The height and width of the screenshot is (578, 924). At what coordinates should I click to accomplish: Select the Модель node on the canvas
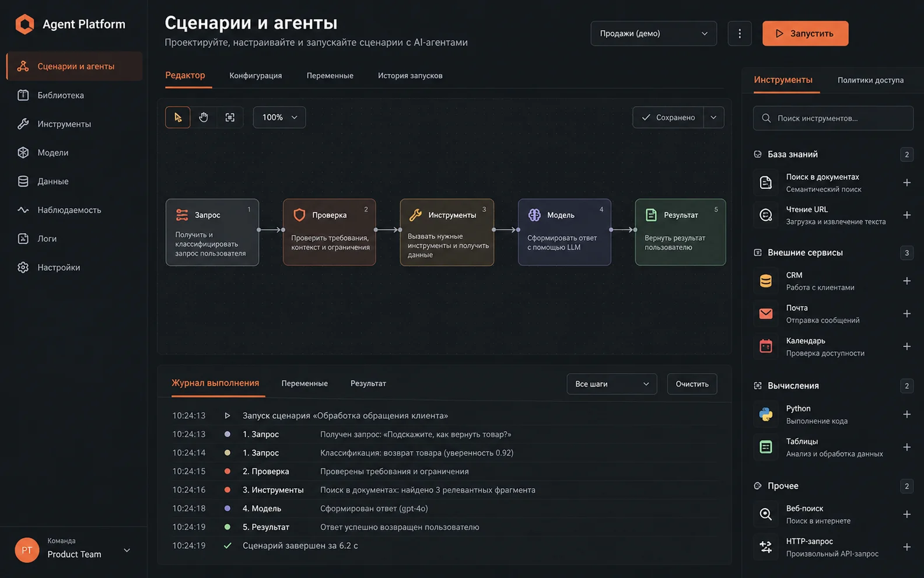point(565,232)
